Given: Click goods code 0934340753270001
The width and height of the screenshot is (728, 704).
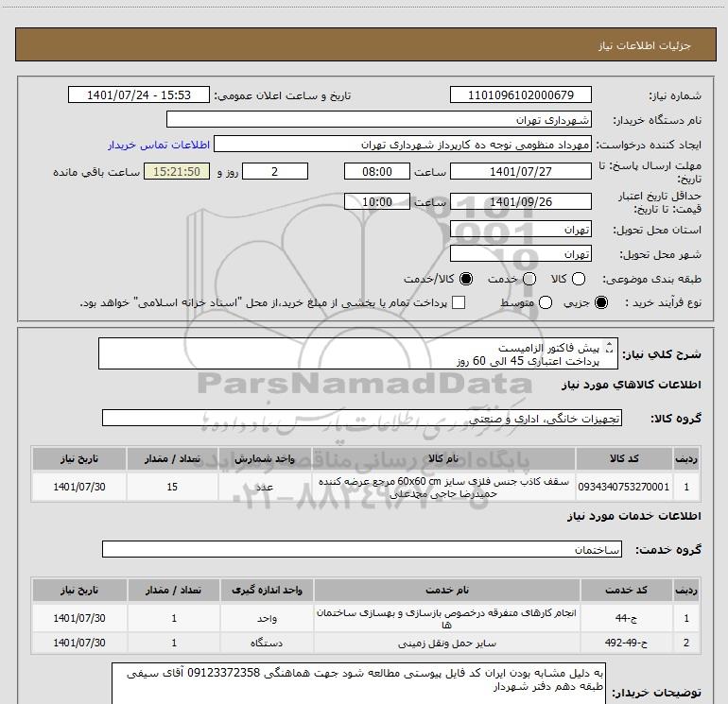Looking at the screenshot, I should click(x=624, y=487).
